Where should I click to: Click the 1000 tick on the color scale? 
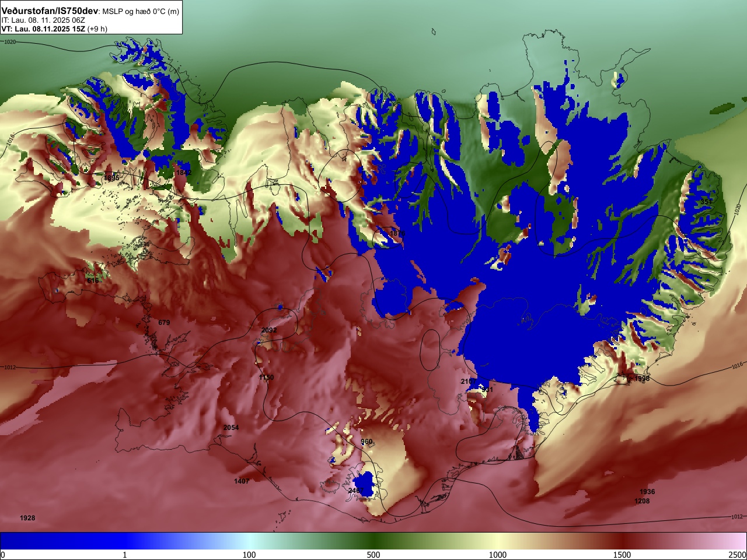(x=498, y=555)
